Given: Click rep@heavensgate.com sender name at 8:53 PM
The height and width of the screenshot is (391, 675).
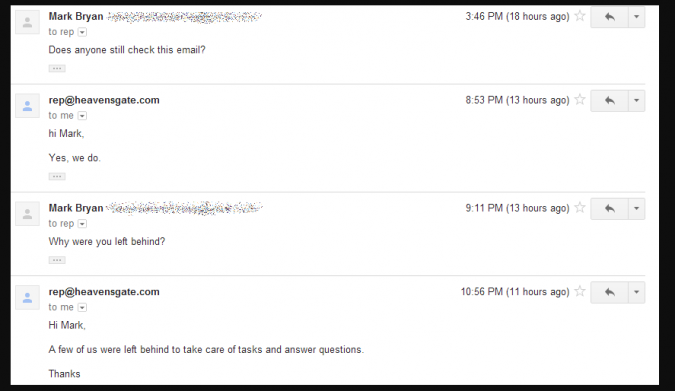Looking at the screenshot, I should (x=104, y=100).
